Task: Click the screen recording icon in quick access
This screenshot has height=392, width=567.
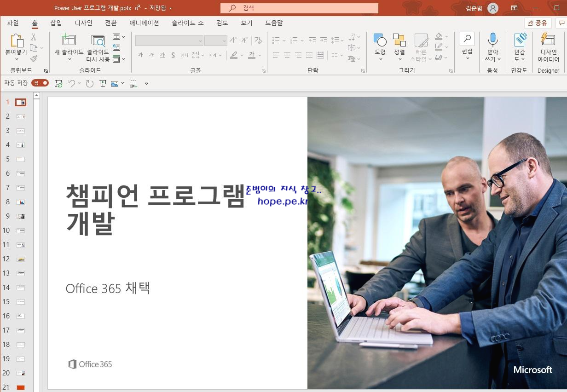Action: [x=133, y=83]
